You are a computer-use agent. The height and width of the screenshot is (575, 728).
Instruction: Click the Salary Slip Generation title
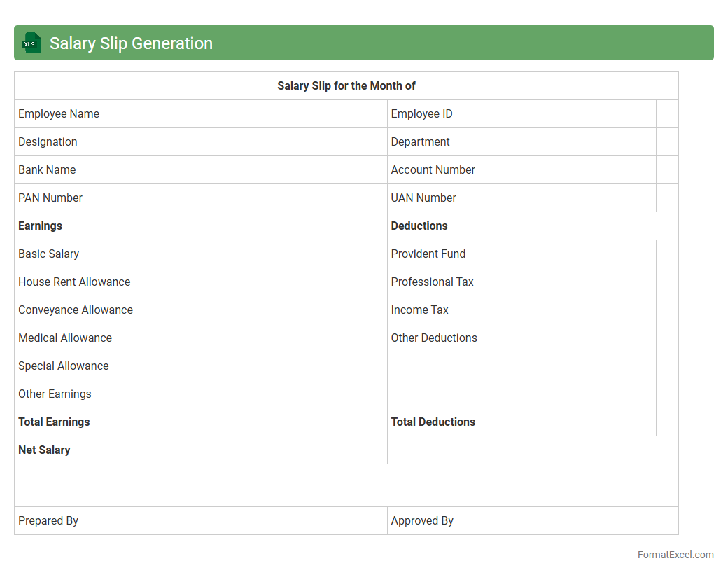click(131, 43)
